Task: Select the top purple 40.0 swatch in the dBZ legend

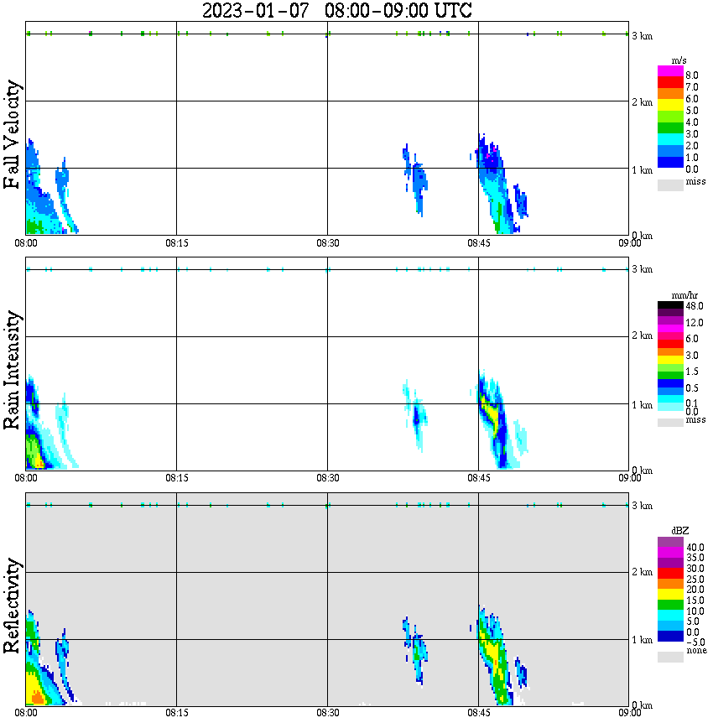Action: click(670, 542)
